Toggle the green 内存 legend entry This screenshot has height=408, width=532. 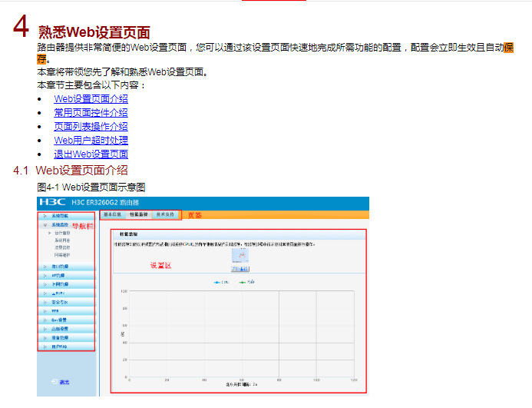[x=246, y=282]
